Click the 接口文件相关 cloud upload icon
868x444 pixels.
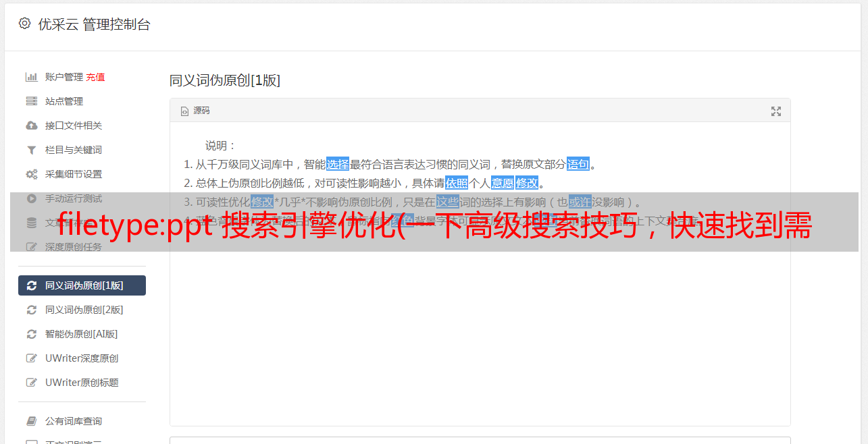[x=31, y=126]
